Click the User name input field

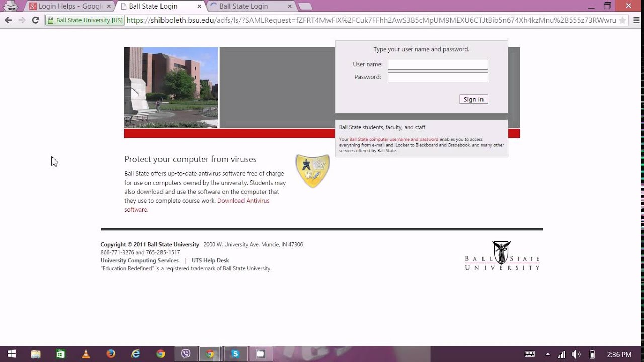(438, 65)
